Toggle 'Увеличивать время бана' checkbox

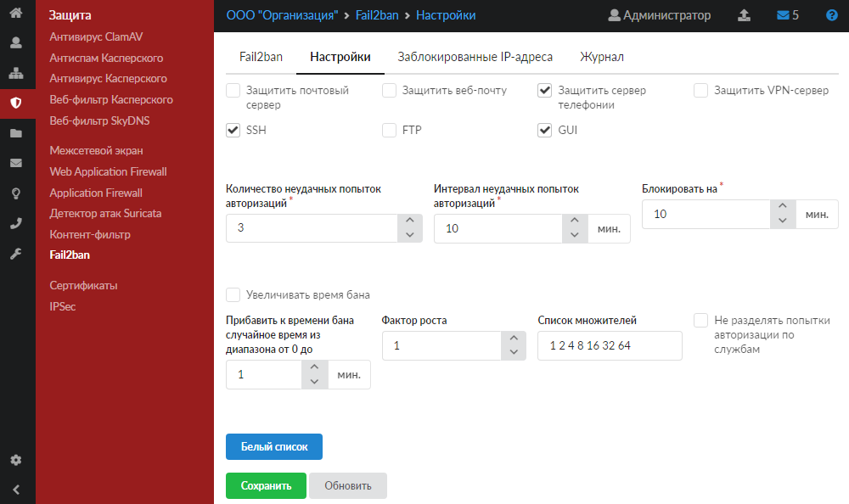[x=233, y=296]
